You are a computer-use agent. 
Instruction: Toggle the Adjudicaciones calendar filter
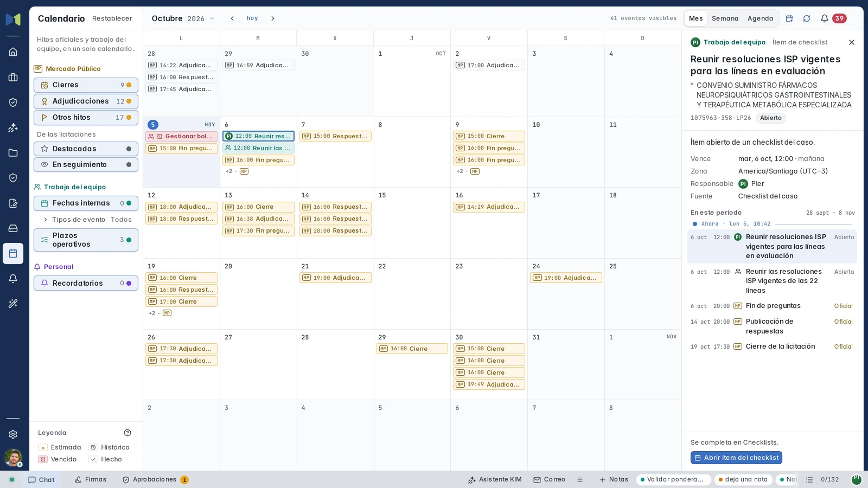click(86, 101)
